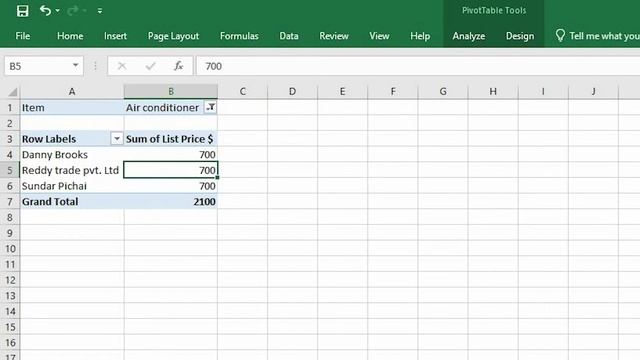Select column D header
640x360 pixels.
(x=292, y=91)
